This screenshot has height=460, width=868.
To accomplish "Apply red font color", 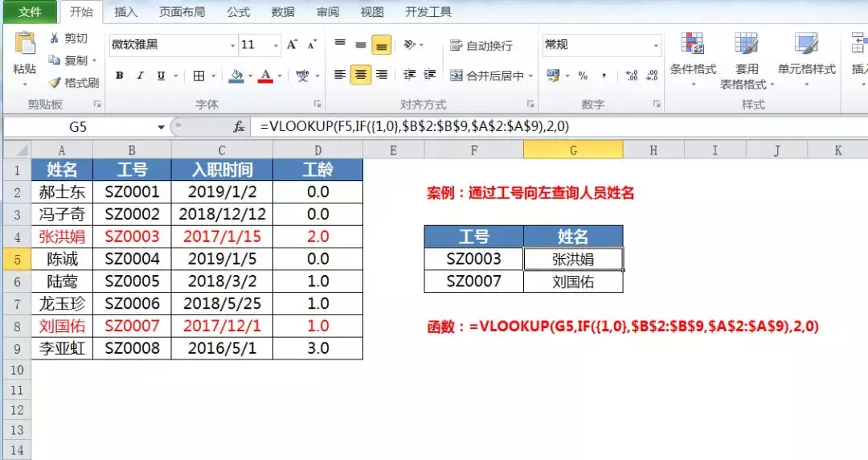I will [x=266, y=76].
